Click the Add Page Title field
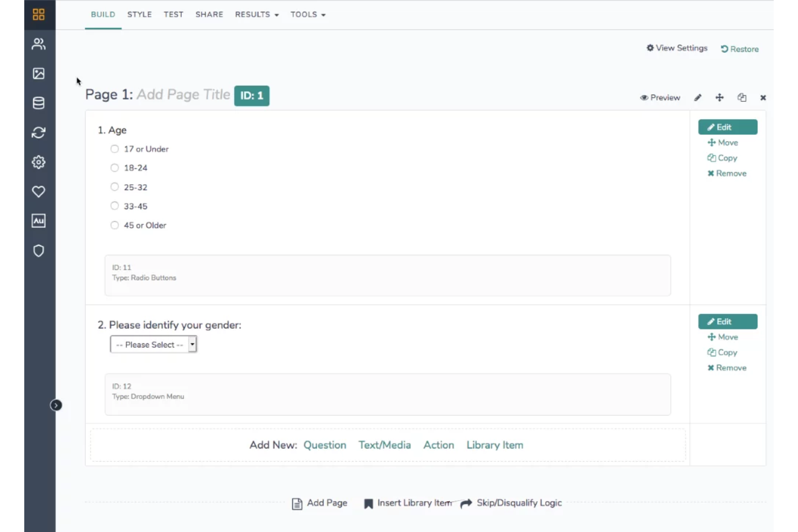798x532 pixels. (x=183, y=94)
